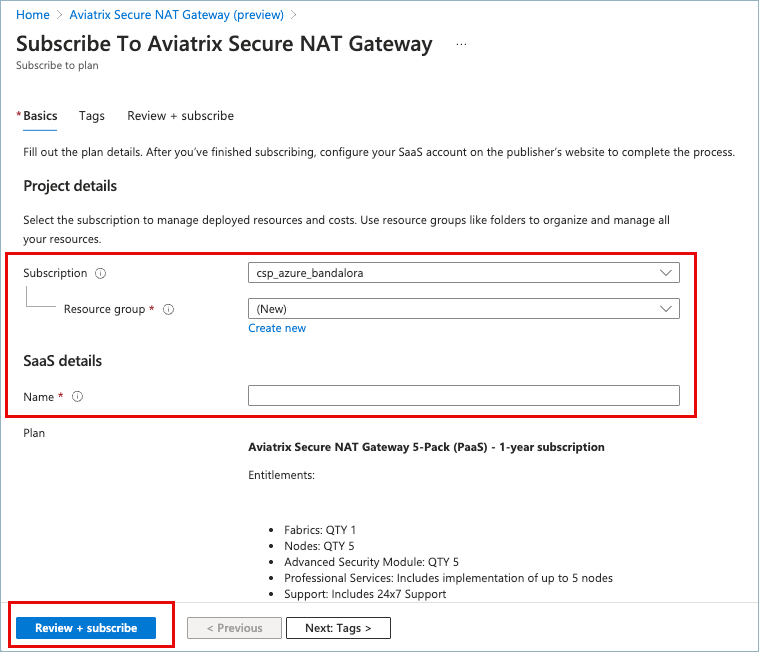This screenshot has width=759, height=652.
Task: Open Aviatrix Secure NAT Gateway (preview) breadcrumb
Action: coord(176,15)
